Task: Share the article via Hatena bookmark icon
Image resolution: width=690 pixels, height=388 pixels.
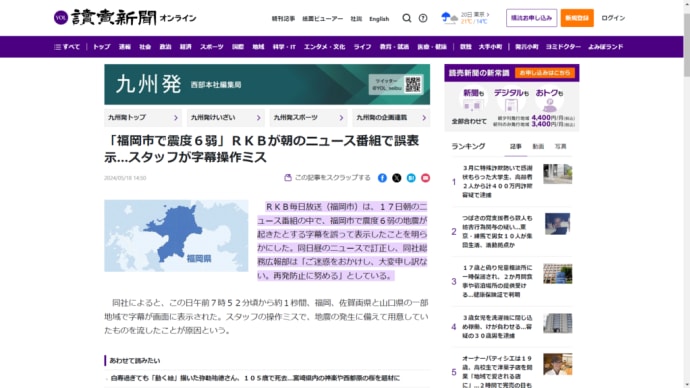Action: [411, 178]
